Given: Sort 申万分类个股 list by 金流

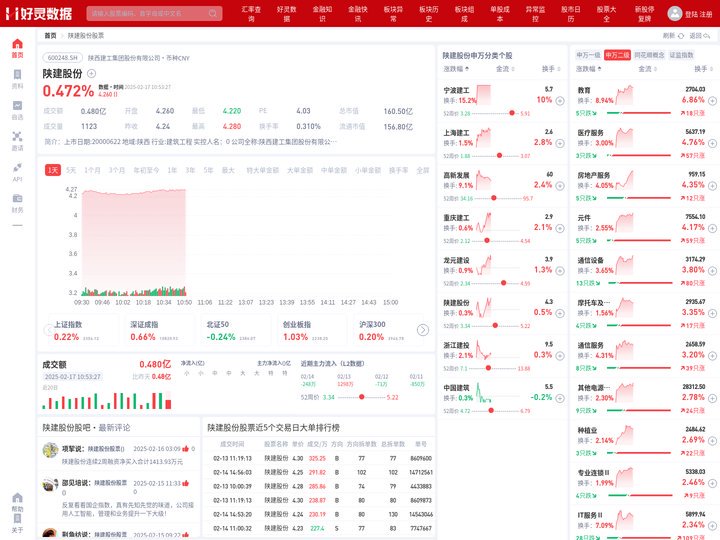Looking at the screenshot, I should point(505,69).
